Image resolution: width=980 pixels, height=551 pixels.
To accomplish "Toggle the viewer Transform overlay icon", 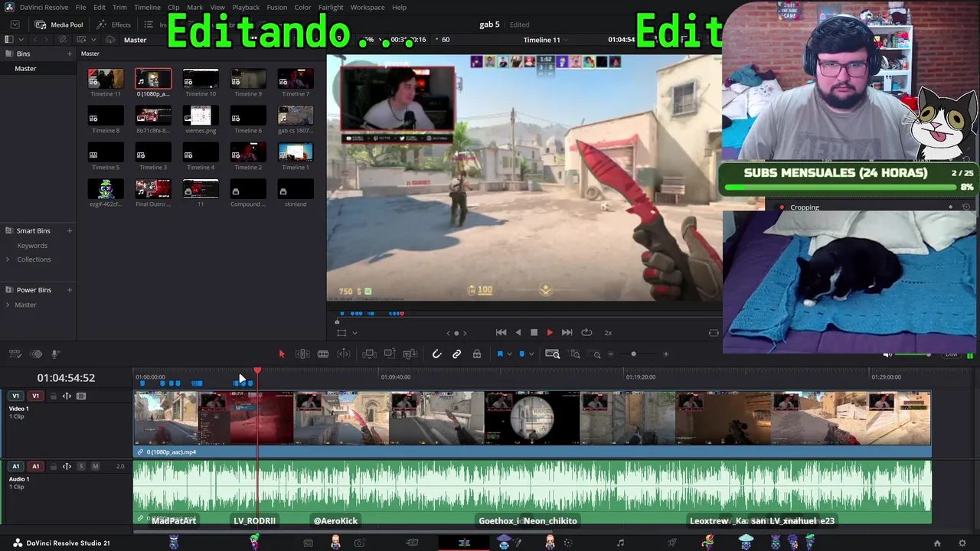I will (x=341, y=333).
